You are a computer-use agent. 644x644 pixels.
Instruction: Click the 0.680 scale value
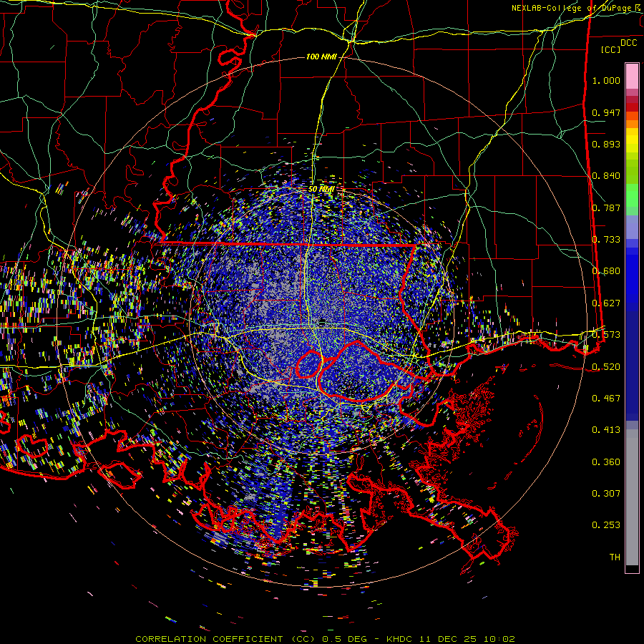point(606,270)
